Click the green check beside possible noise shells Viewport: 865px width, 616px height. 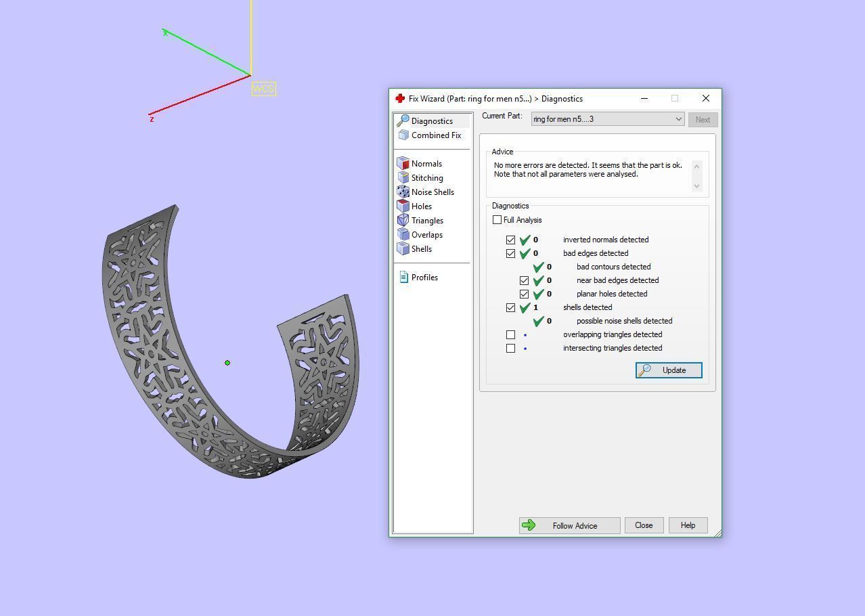coord(539,321)
